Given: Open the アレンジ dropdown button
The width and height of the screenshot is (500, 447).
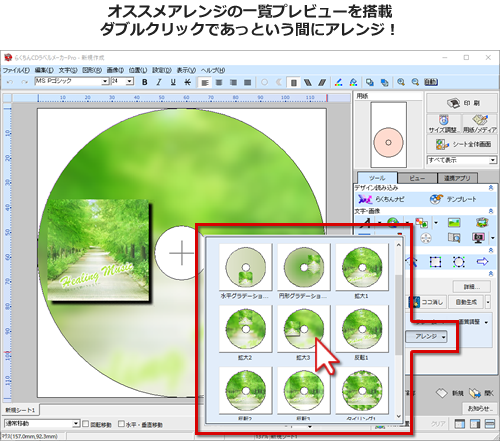Looking at the screenshot, I should click(426, 337).
